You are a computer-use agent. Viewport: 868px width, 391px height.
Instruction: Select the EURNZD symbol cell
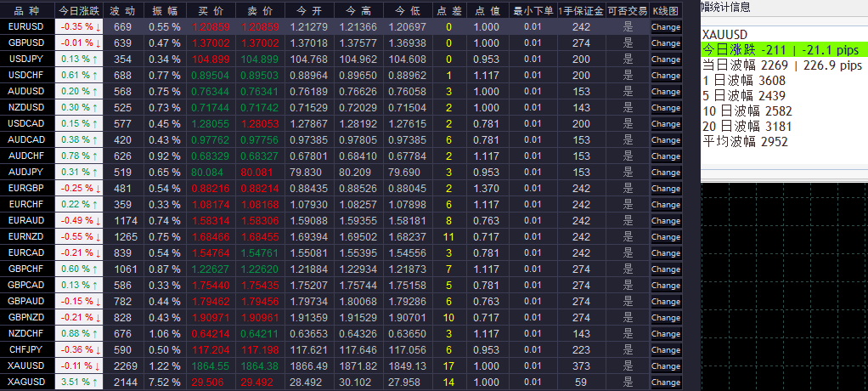click(27, 236)
